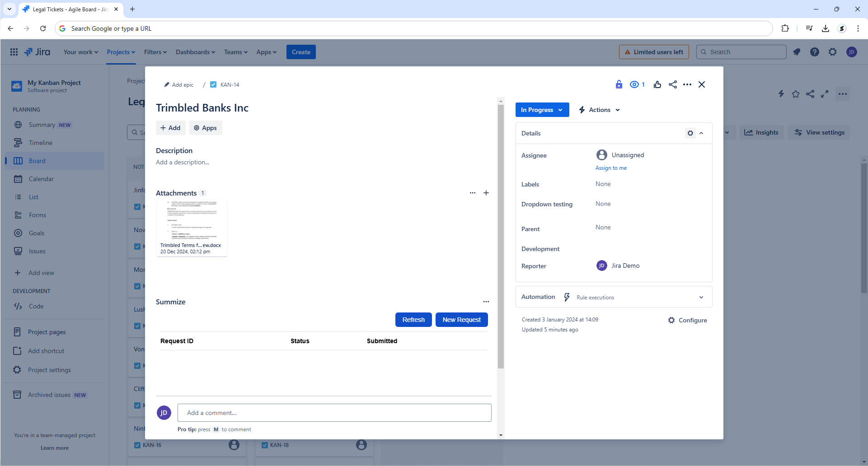Click the Apps button under the title
Screen dimensions: 868x466
coord(206,128)
